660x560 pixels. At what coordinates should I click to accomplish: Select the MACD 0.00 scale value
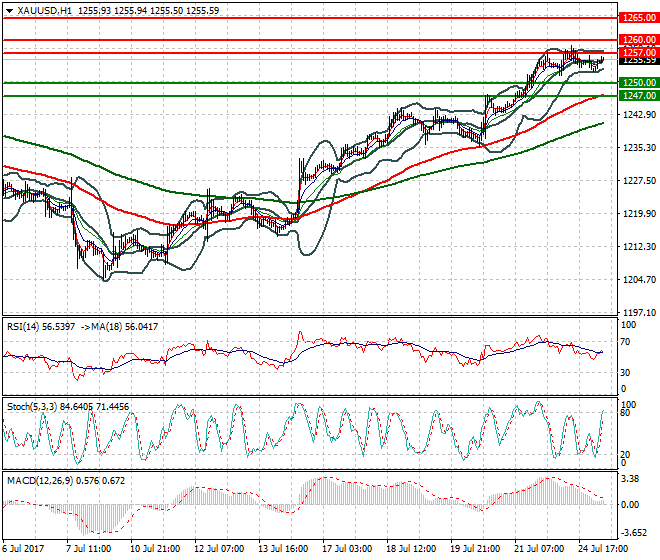point(630,504)
